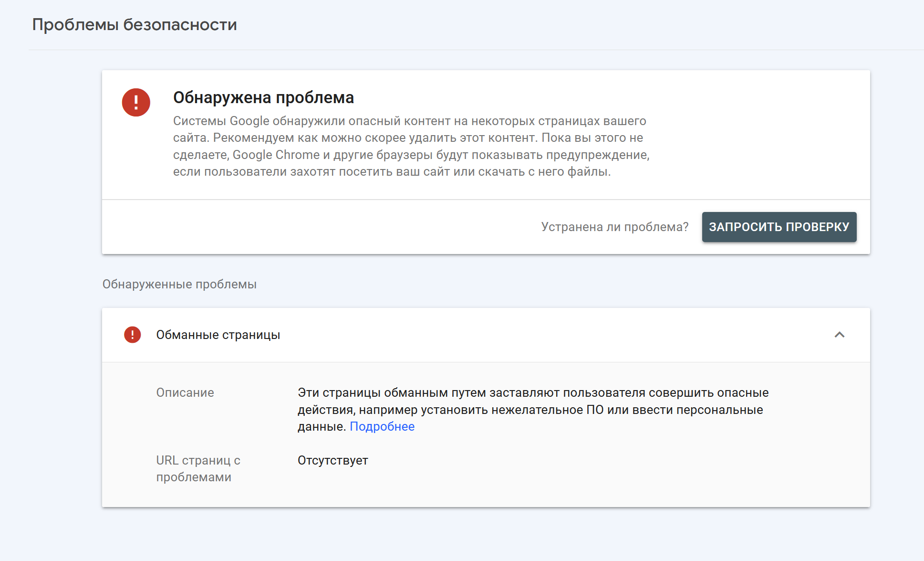Click the large red alert icon
This screenshot has height=561, width=924.
tap(136, 102)
